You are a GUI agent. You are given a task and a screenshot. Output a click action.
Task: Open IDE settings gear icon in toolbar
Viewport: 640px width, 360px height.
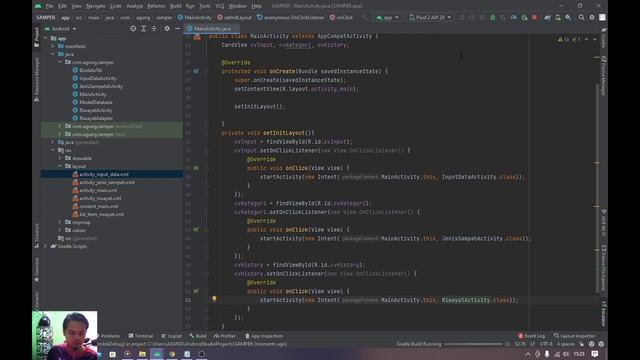tap(592, 18)
